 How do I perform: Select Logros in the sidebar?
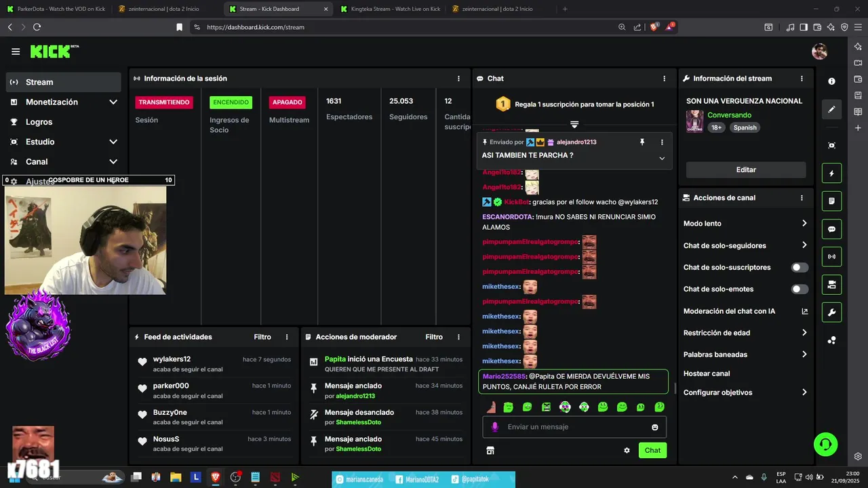pyautogui.click(x=64, y=122)
